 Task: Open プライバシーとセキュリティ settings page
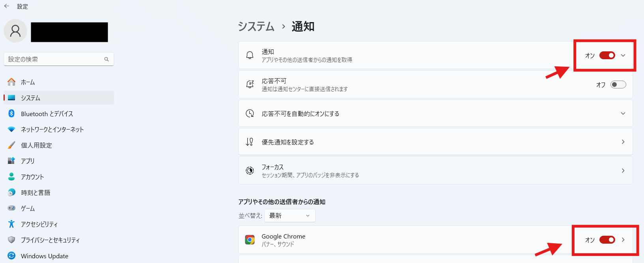coord(59,240)
